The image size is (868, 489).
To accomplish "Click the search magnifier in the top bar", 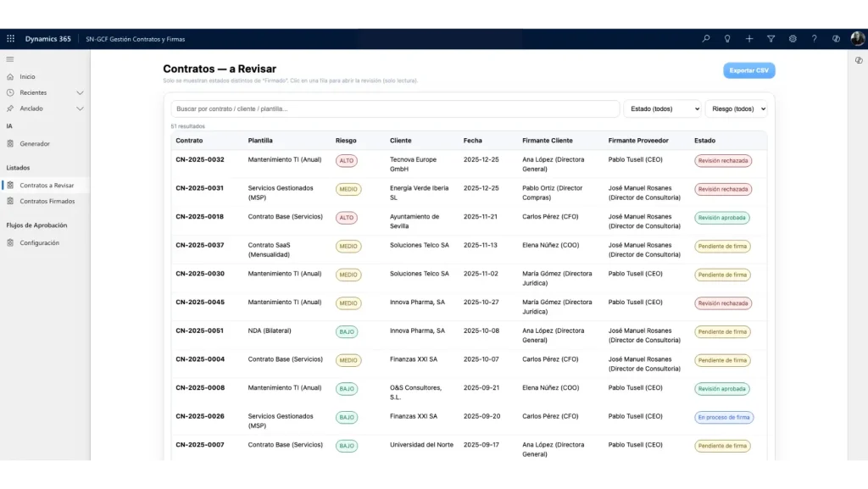I will [706, 39].
